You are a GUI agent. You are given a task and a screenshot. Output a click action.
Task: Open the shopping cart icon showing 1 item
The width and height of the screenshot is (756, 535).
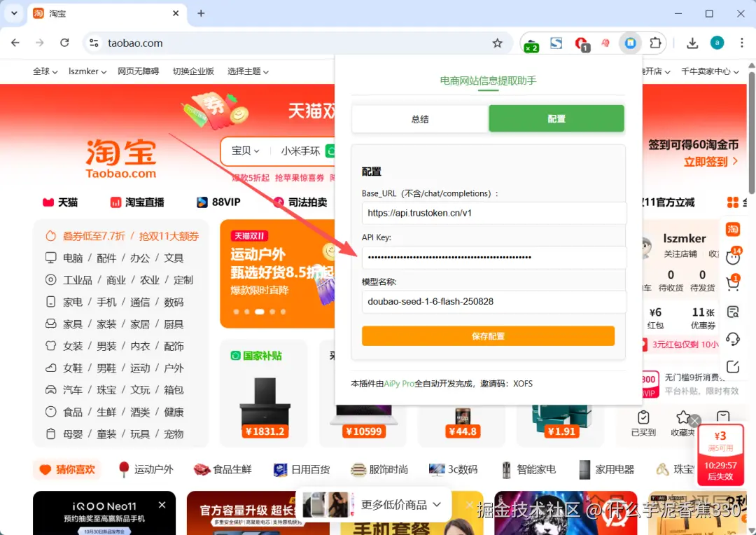pos(731,284)
